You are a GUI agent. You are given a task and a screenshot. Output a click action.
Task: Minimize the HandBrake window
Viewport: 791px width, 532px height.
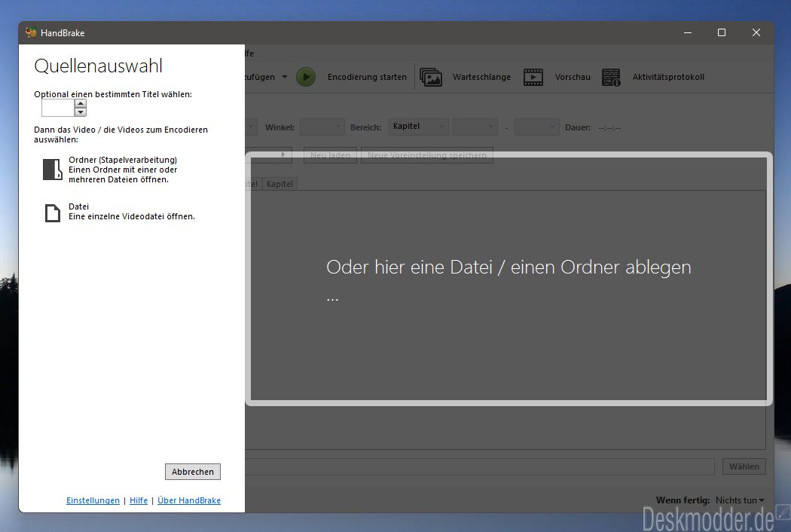(688, 33)
